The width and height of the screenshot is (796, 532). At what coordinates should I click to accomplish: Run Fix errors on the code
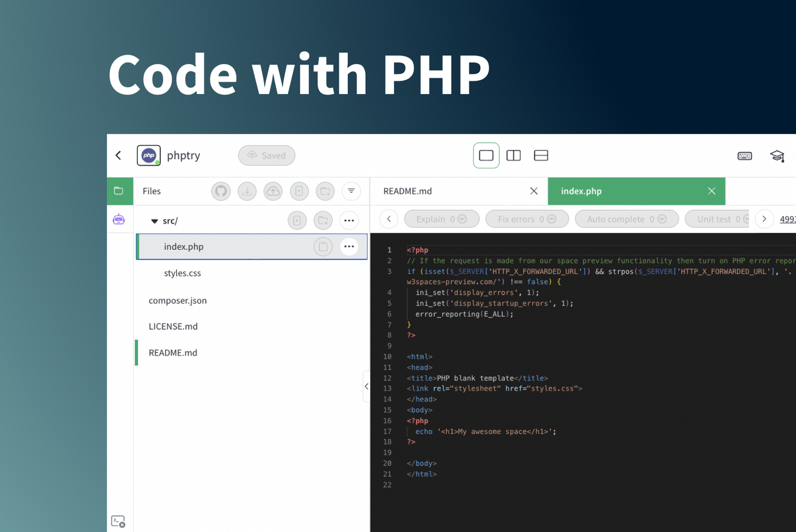point(527,219)
